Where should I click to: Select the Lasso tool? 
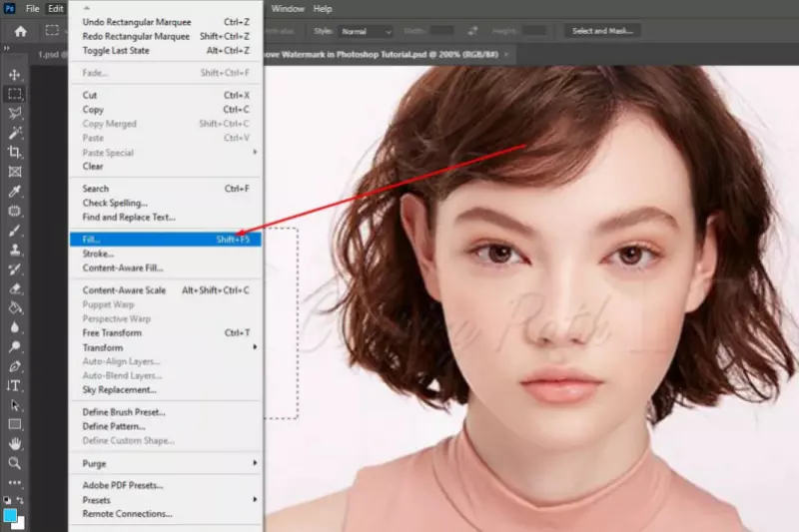14,113
